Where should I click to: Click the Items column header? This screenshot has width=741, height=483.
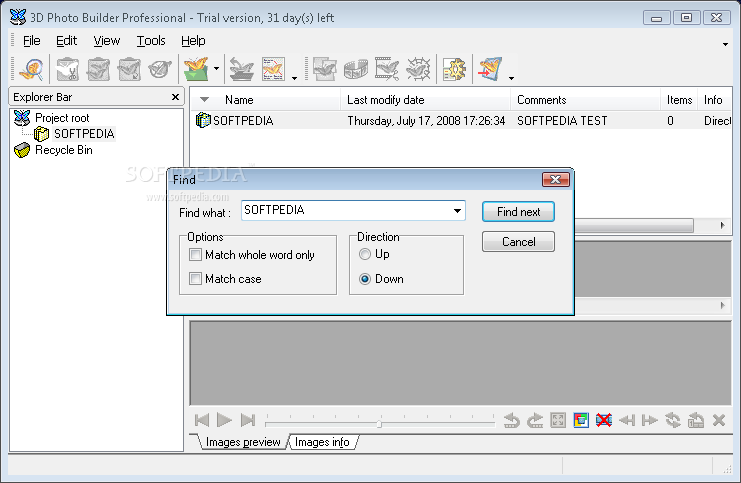pos(679,100)
